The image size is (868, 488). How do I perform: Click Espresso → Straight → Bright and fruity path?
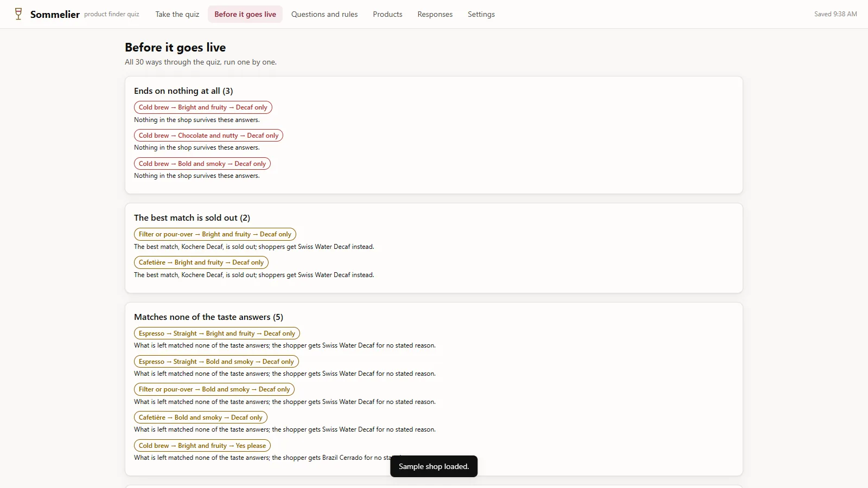point(217,333)
